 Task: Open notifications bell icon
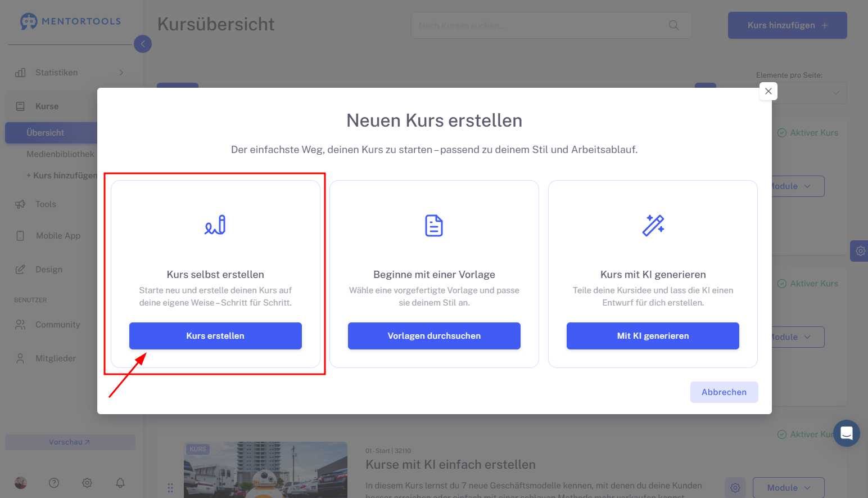point(120,483)
